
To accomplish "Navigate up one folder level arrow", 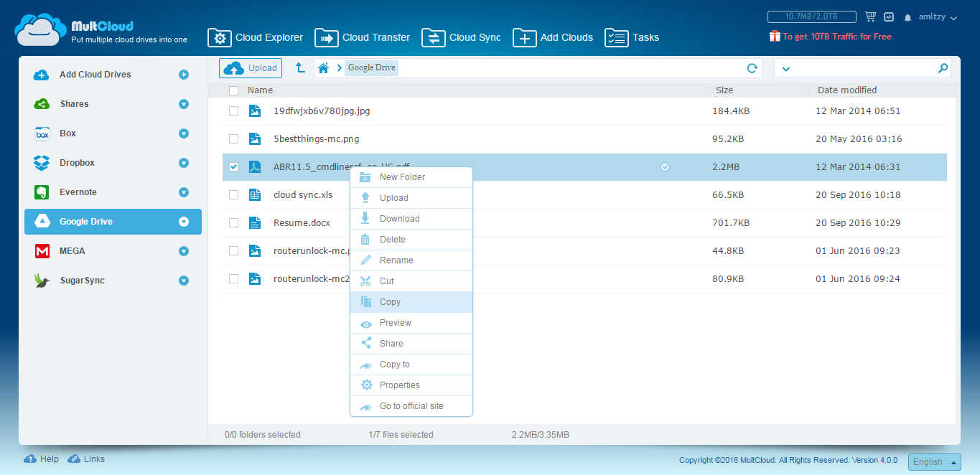I will [x=300, y=68].
